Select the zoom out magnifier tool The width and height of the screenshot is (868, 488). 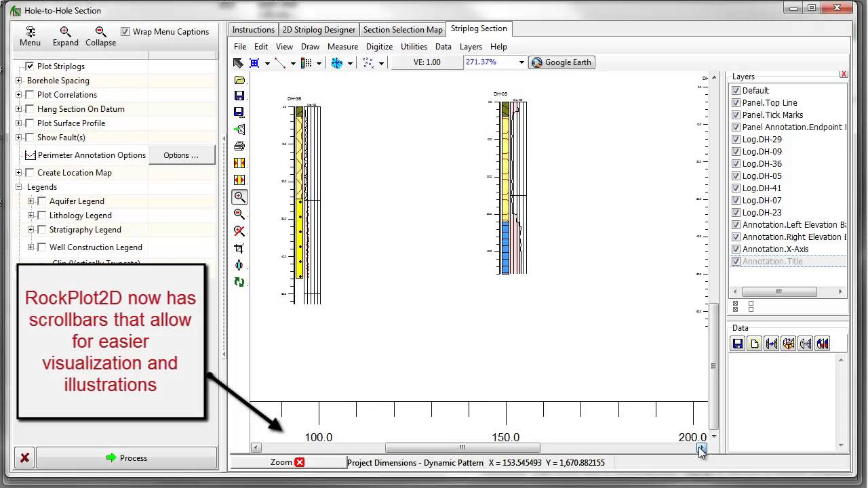pos(239,214)
